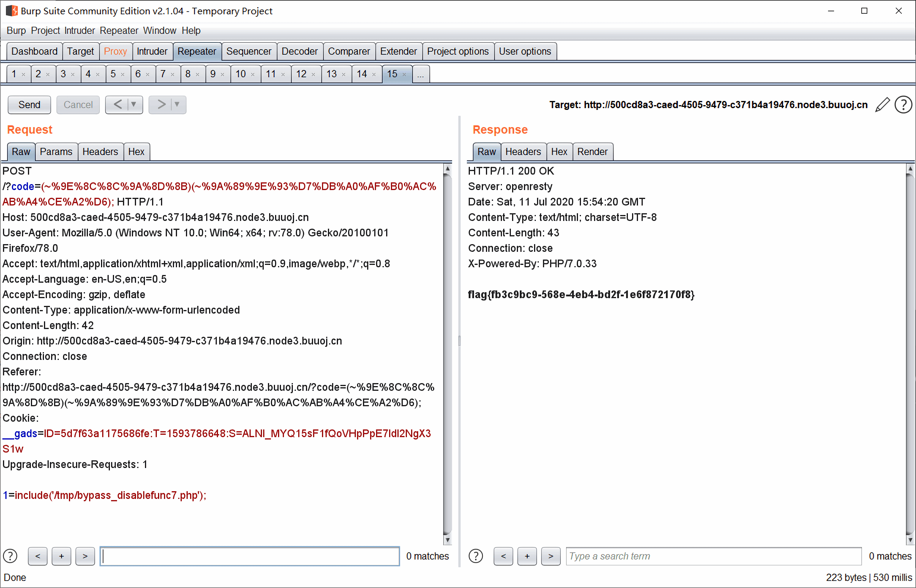Select Repeater sub-tab 7

coord(163,74)
